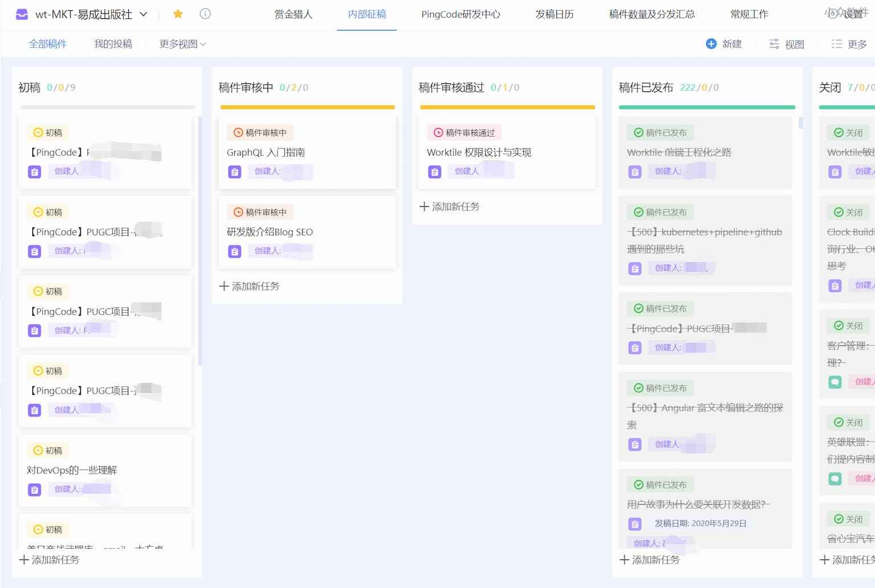Click check icon on Angular 富文本编辑之路 card
The width and height of the screenshot is (875, 588).
638,388
